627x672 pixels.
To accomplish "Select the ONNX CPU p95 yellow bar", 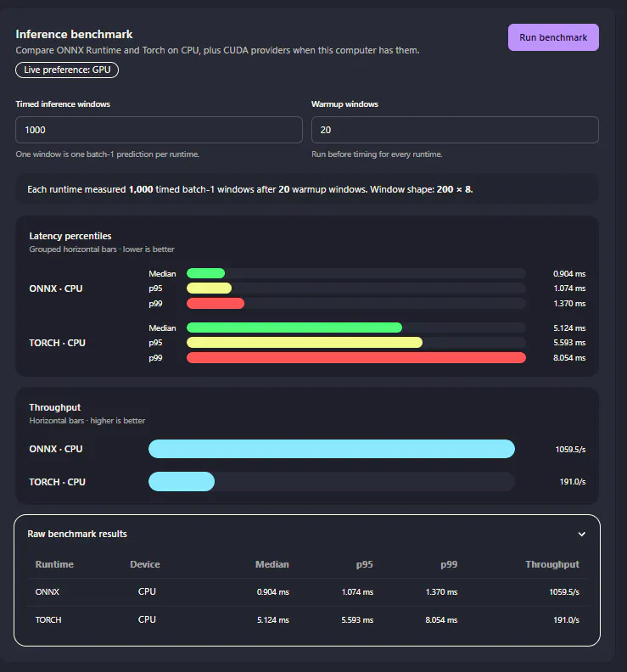I will pyautogui.click(x=210, y=288).
